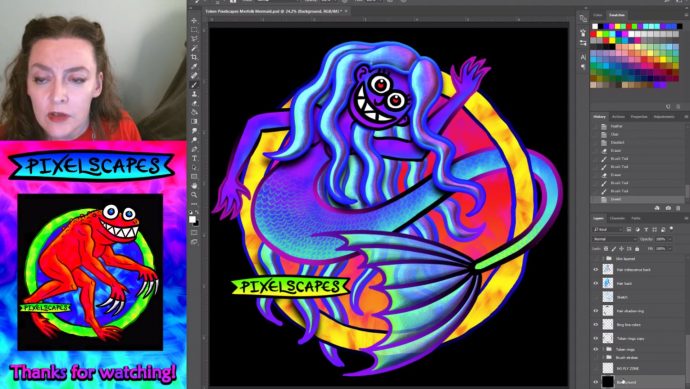Open the layer filter Kind dropdown

pos(607,229)
